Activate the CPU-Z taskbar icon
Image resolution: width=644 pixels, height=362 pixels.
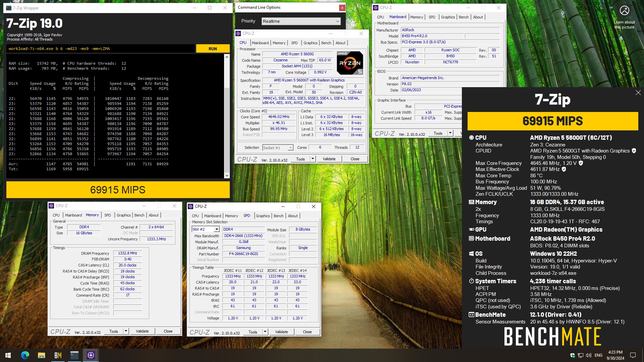(91, 355)
